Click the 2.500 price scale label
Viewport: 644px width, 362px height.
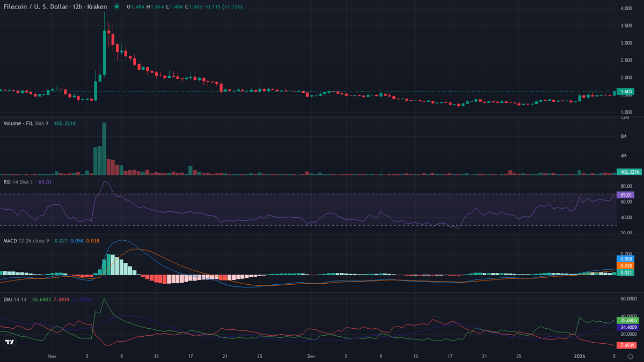click(626, 60)
